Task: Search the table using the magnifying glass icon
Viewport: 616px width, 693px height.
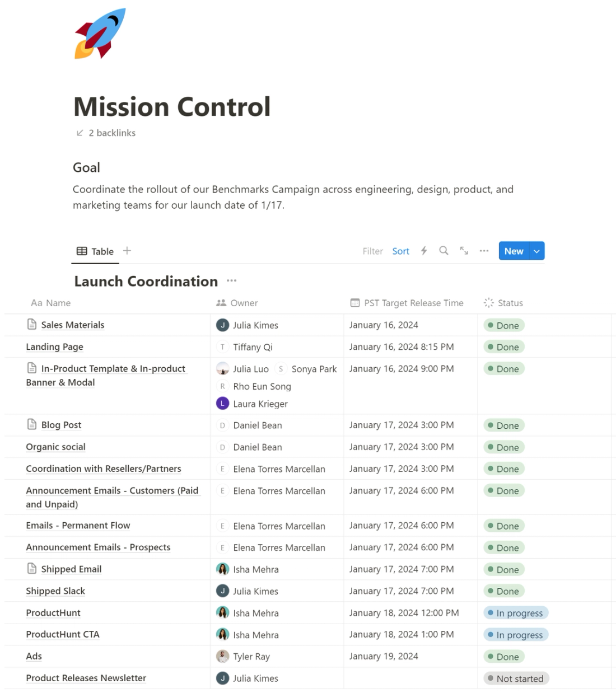Action: pyautogui.click(x=444, y=251)
